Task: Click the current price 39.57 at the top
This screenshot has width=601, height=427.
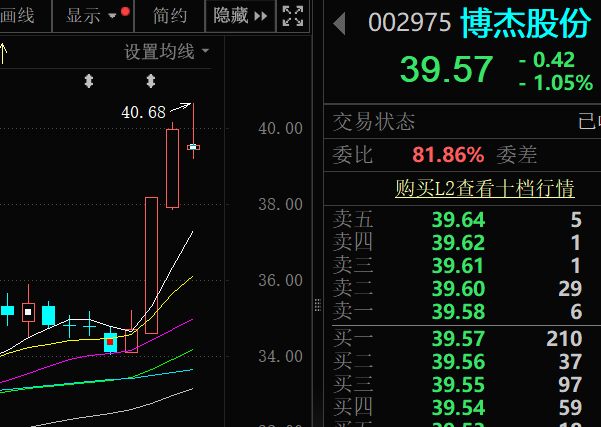Action: pyautogui.click(x=446, y=69)
